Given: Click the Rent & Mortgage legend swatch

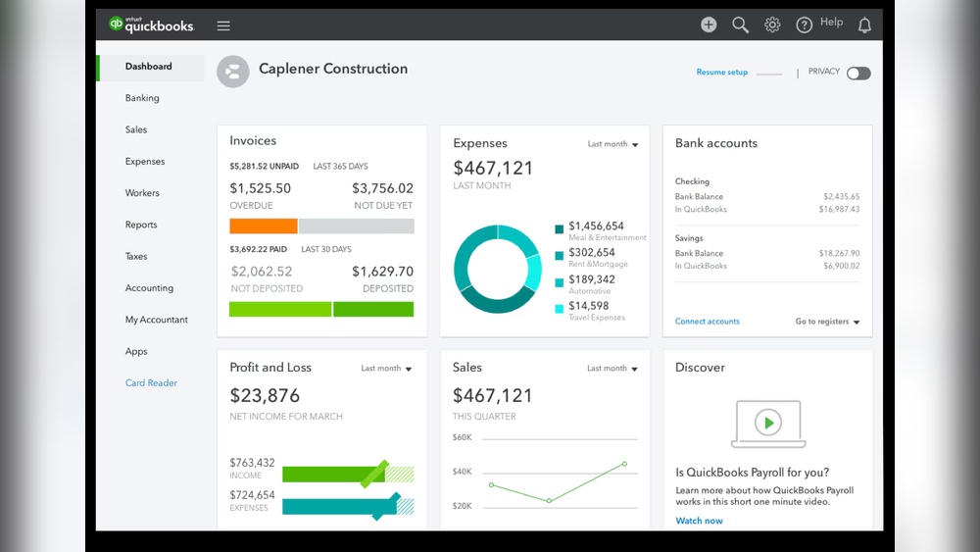Looking at the screenshot, I should (x=560, y=255).
